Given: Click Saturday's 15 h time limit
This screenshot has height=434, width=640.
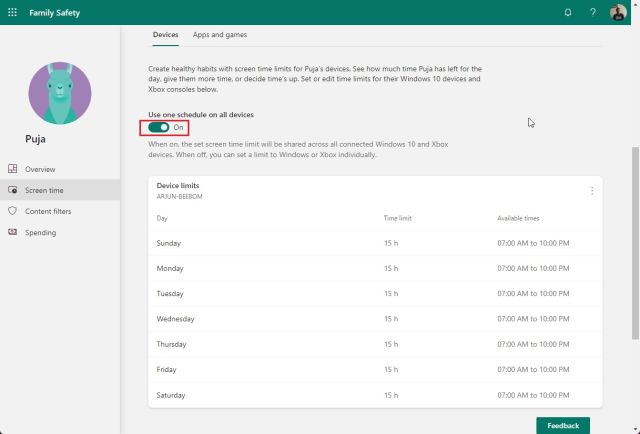Looking at the screenshot, I should [x=391, y=395].
